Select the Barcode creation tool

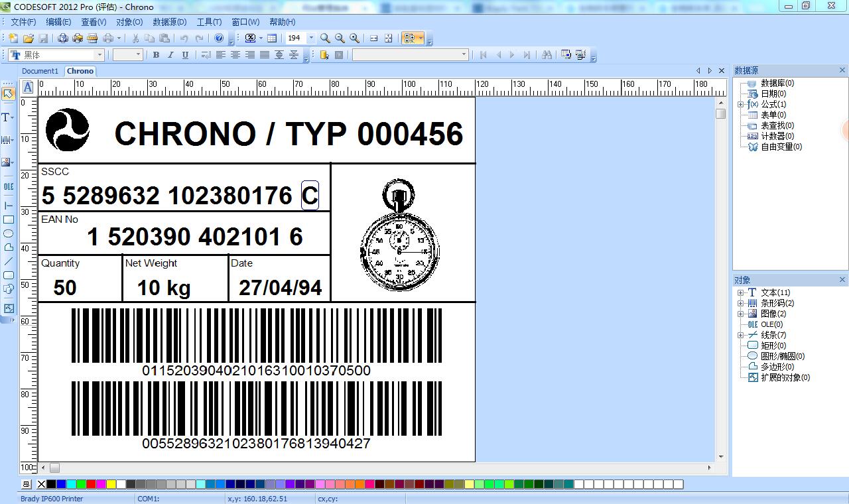(x=8, y=140)
